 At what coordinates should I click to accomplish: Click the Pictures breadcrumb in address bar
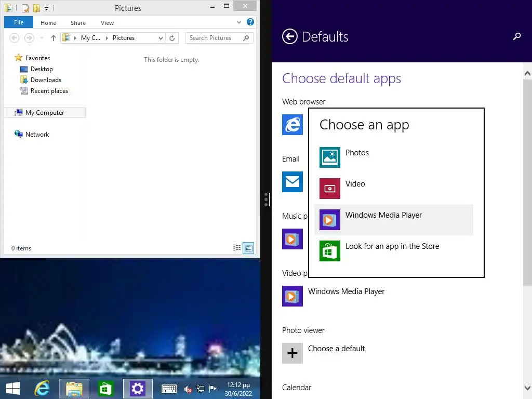(124, 38)
